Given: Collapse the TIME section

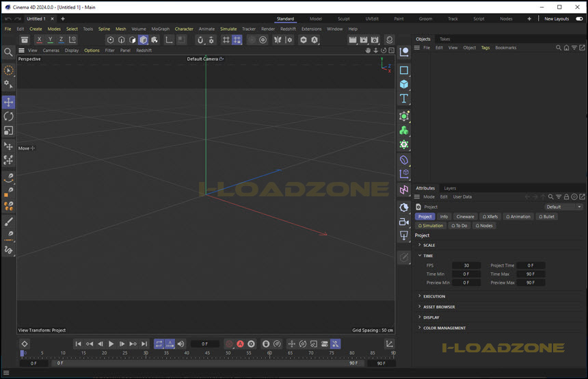Looking at the screenshot, I should point(427,256).
